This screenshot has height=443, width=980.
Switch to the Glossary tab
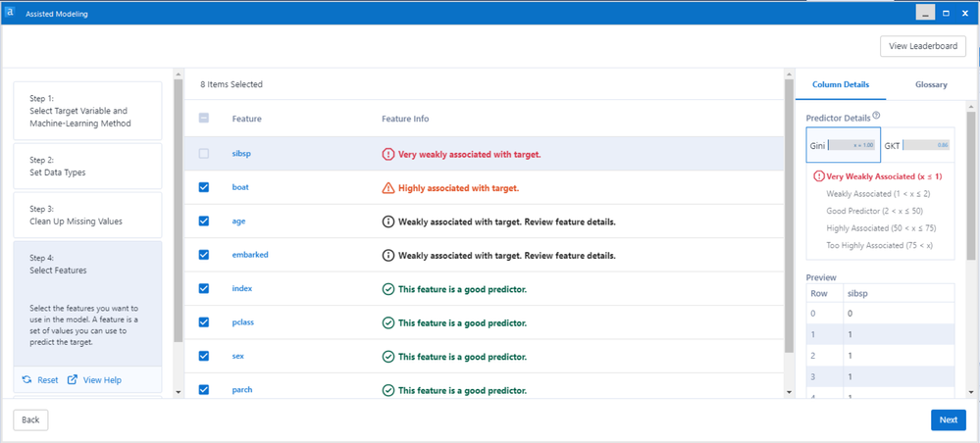[x=931, y=84]
